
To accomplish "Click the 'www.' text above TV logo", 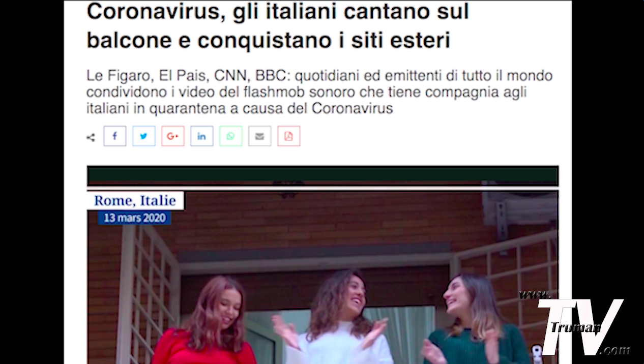I will click(x=535, y=295).
